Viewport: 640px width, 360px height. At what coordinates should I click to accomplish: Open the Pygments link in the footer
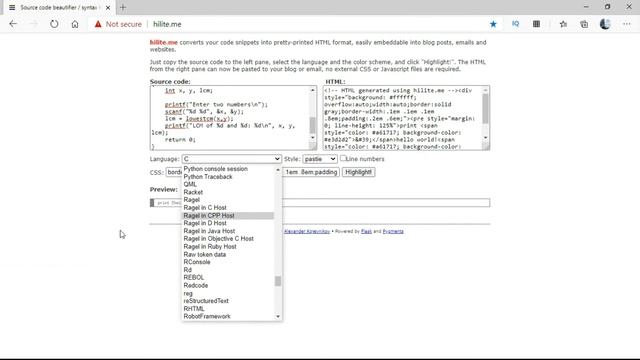(393, 231)
